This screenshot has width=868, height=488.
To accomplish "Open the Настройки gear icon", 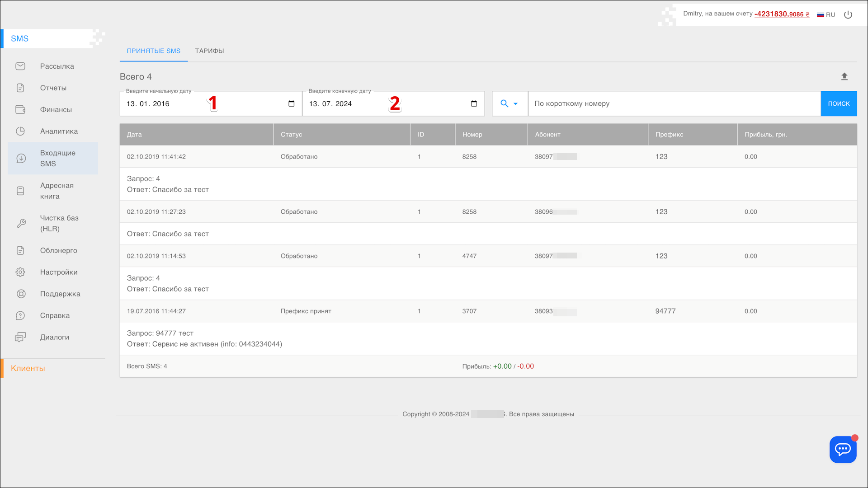I will tap(20, 272).
